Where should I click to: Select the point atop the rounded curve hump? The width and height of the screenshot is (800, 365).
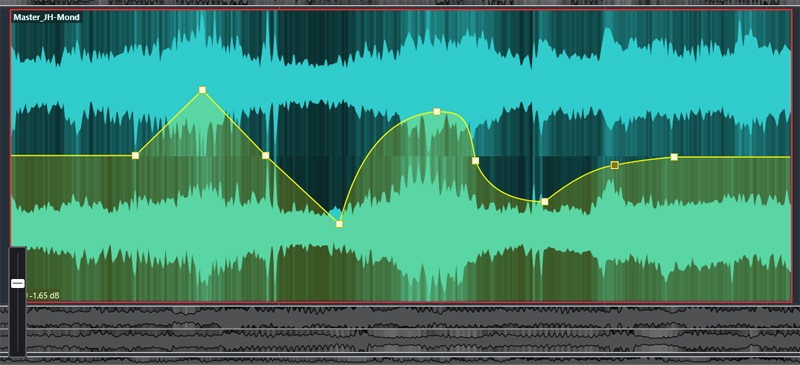[x=437, y=111]
